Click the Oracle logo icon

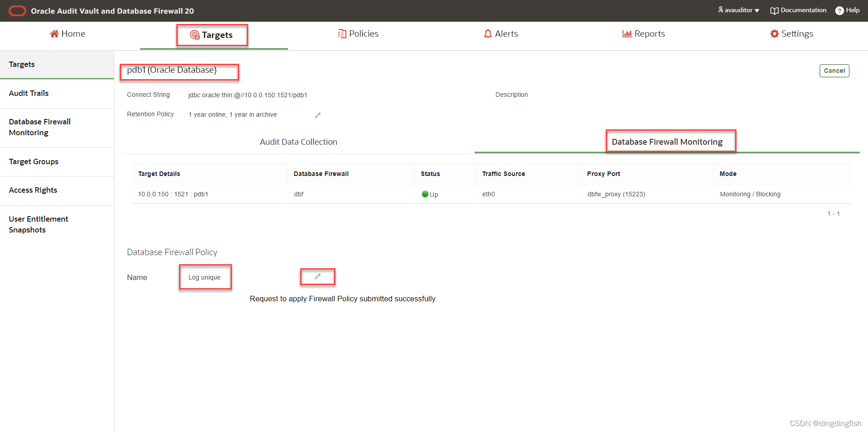[x=18, y=11]
